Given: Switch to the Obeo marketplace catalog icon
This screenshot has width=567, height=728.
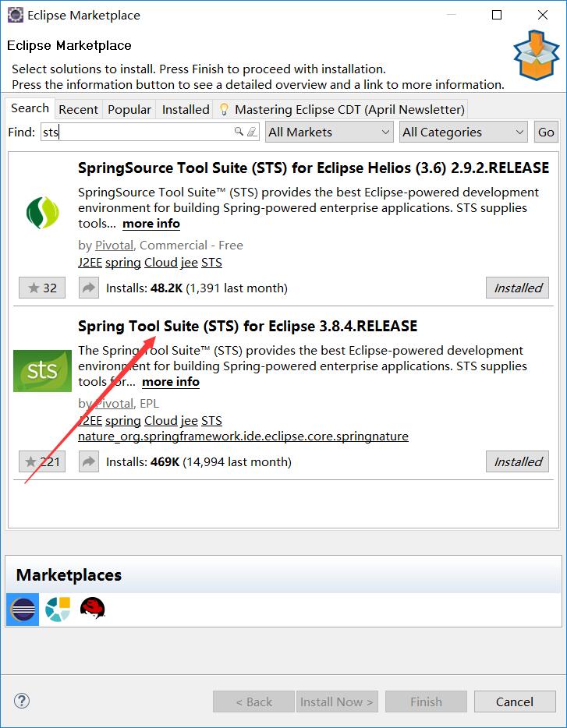Looking at the screenshot, I should (58, 610).
